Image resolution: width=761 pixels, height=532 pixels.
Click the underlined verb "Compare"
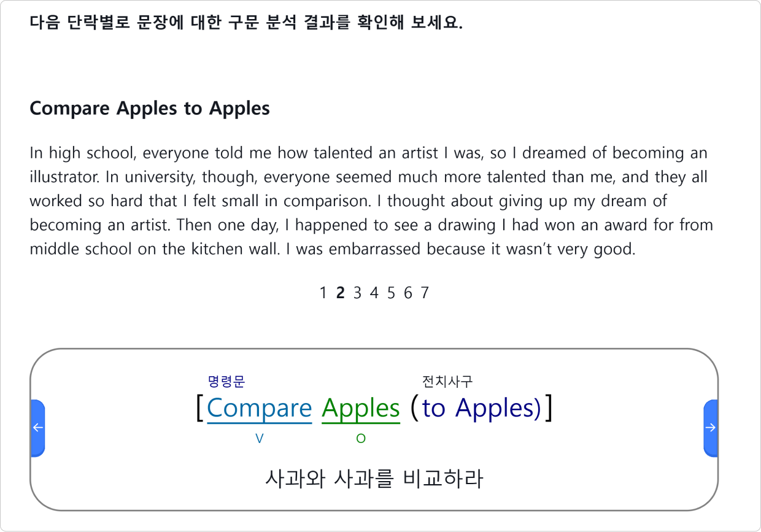click(x=260, y=409)
